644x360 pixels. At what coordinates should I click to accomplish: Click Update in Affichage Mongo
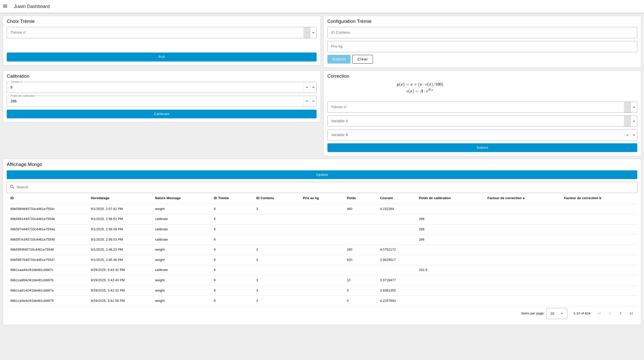pyautogui.click(x=322, y=175)
